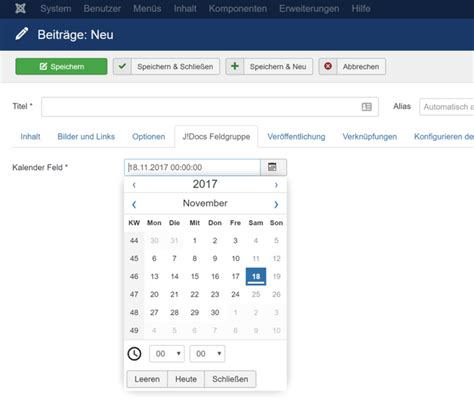Click week number 46
Screen dimensions: 474x406
(x=134, y=276)
